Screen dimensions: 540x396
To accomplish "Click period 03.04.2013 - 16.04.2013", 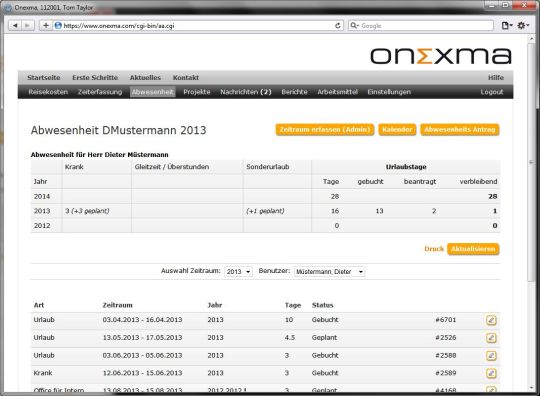I will pos(142,320).
